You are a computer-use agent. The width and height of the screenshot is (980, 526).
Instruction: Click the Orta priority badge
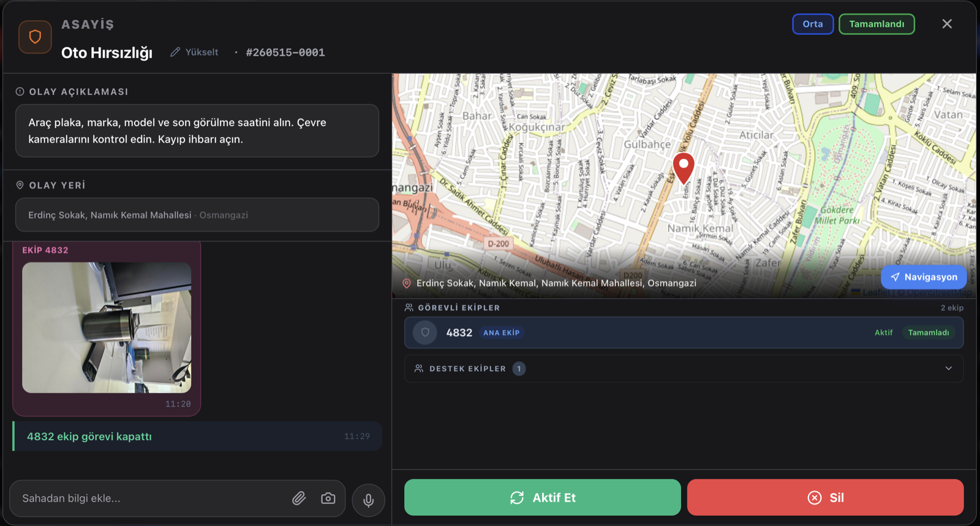(x=813, y=24)
